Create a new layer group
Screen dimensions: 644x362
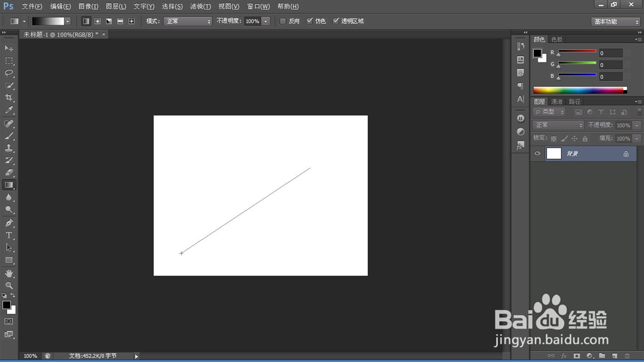click(x=602, y=356)
